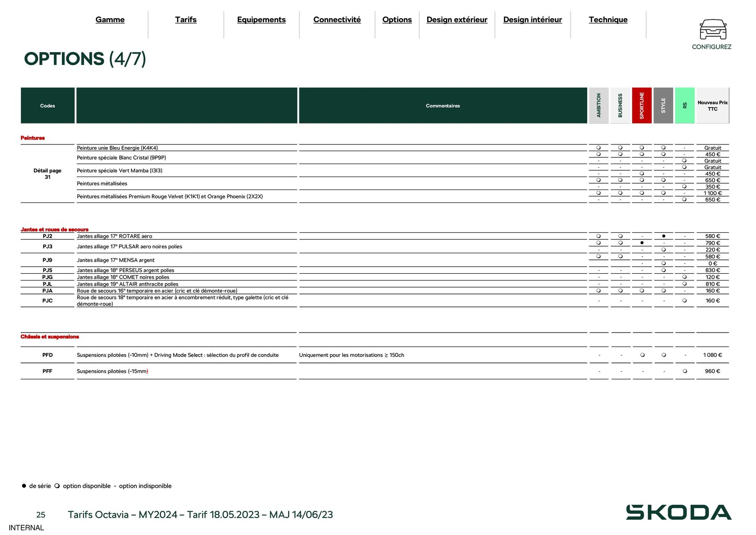Click the 790 € PULSAR price
Image resolution: width=756 pixels, height=535 pixels.
click(x=713, y=243)
